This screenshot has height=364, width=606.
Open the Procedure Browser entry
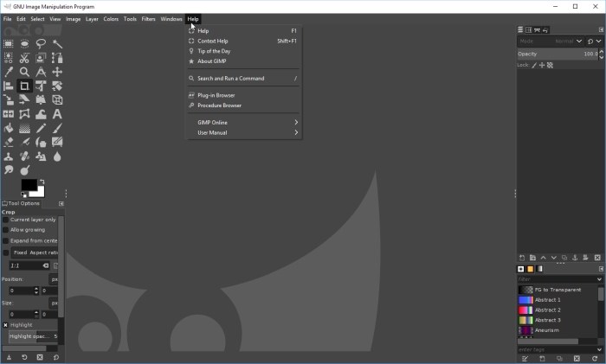pyautogui.click(x=244, y=105)
